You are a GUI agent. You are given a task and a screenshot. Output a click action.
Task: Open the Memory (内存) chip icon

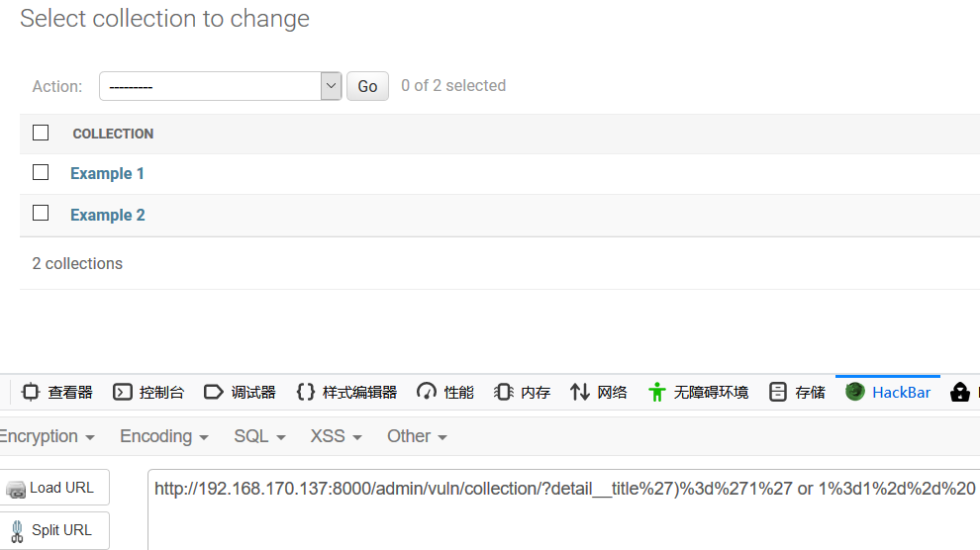(503, 392)
